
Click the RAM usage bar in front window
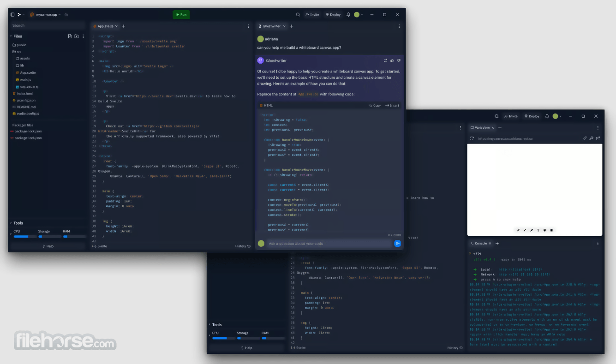[x=74, y=236]
